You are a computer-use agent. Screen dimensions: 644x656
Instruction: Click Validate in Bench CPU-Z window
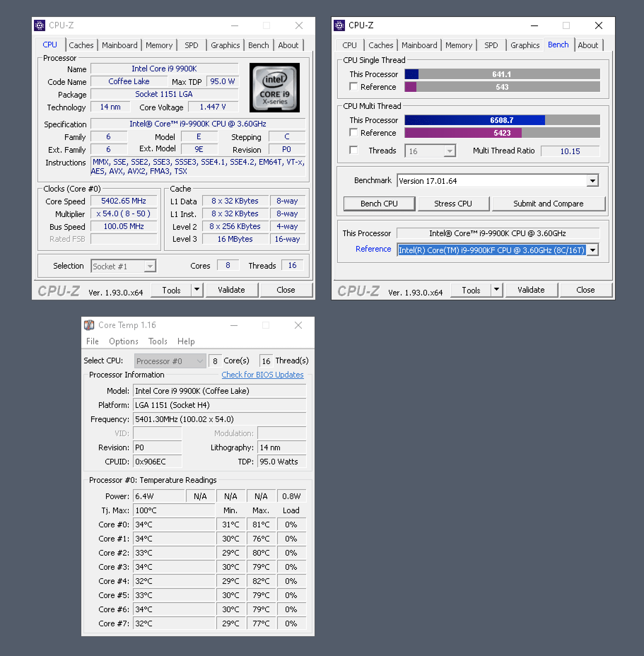(531, 290)
